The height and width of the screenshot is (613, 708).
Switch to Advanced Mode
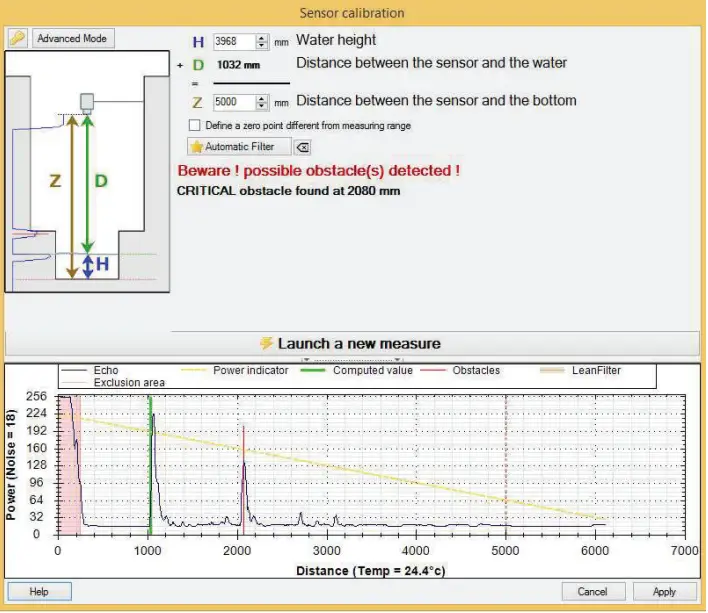[x=73, y=38]
